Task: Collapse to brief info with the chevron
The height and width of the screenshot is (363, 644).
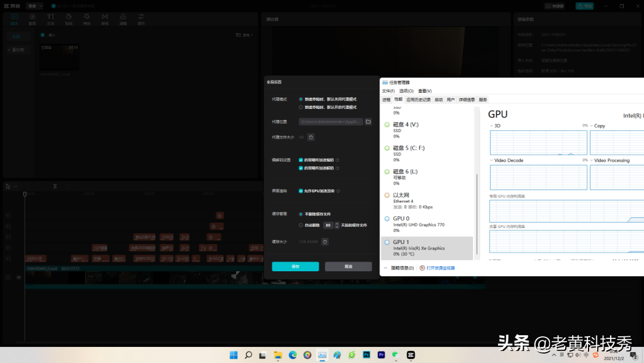Action: [x=386, y=268]
